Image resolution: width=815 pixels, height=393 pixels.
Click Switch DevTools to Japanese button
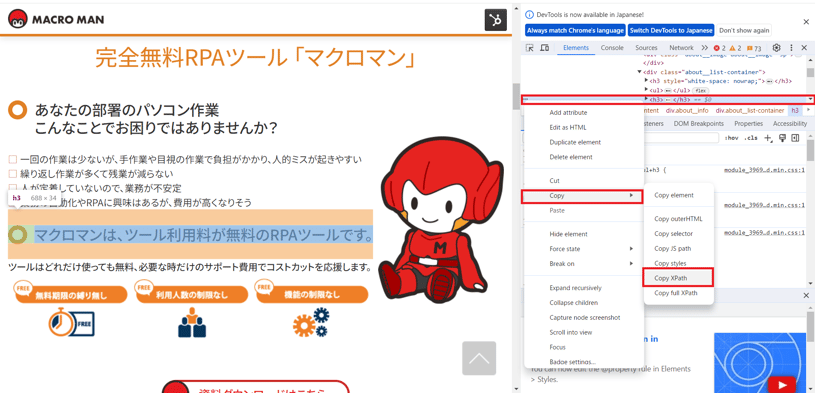[x=671, y=30]
